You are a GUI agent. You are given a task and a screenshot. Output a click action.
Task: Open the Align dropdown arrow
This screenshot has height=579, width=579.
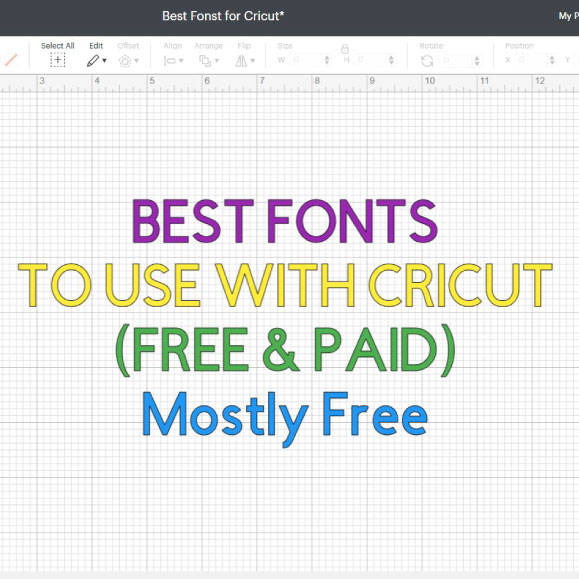coord(181,61)
